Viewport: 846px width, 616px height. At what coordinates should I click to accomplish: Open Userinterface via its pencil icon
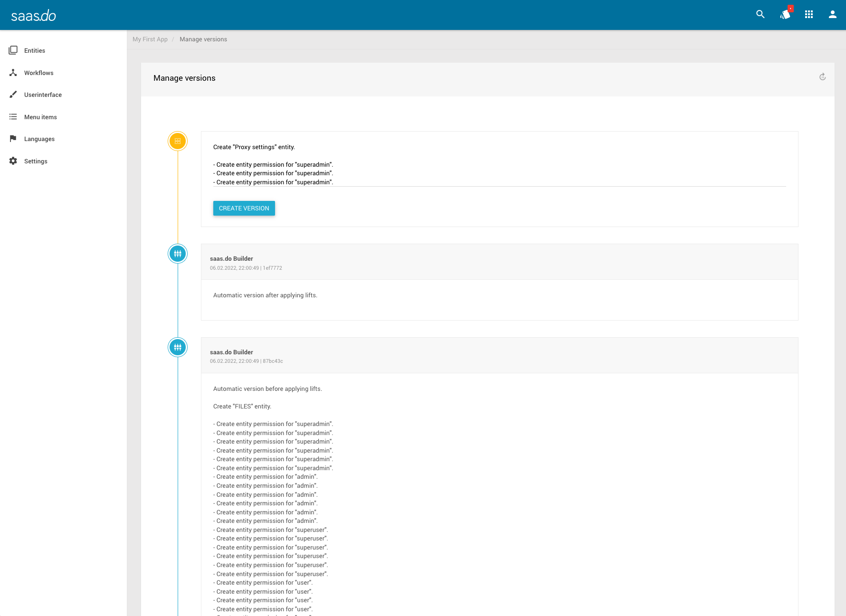[13, 94]
